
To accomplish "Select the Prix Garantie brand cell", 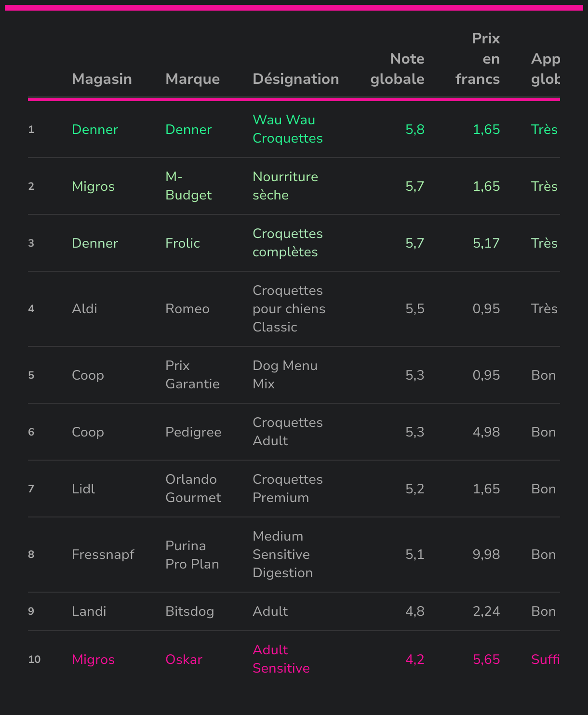I will pos(192,375).
